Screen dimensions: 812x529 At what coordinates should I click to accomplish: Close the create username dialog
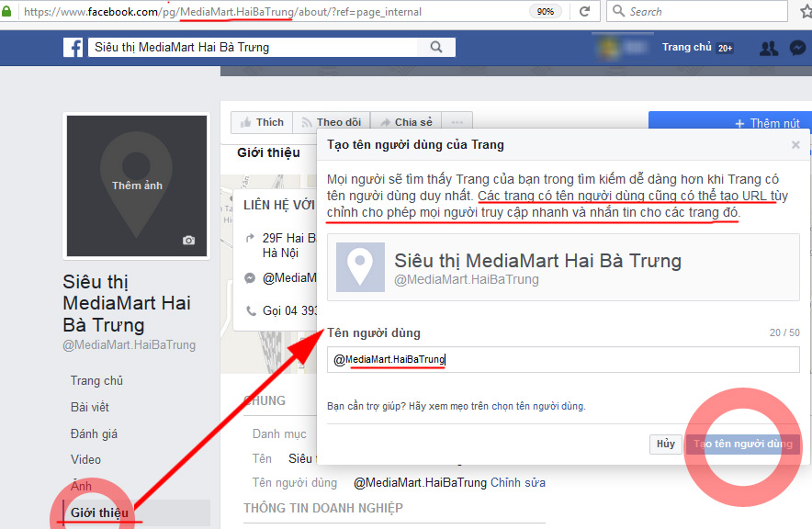(795, 145)
